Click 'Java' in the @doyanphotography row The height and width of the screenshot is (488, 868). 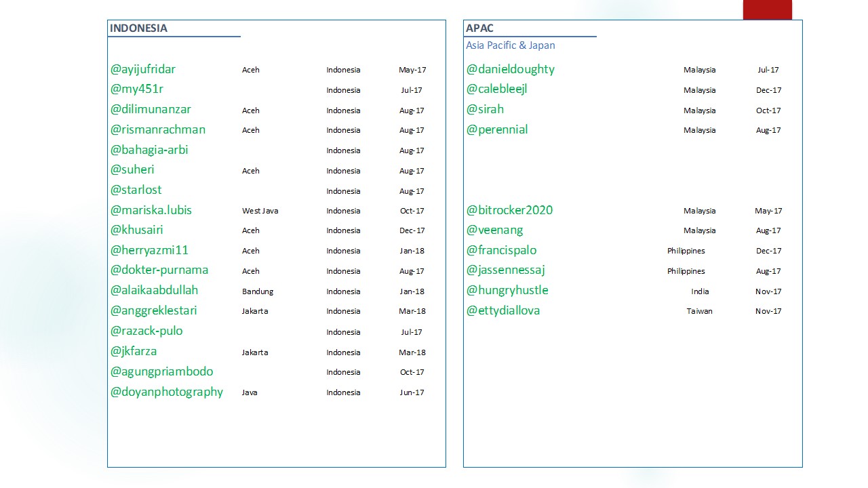pyautogui.click(x=250, y=392)
